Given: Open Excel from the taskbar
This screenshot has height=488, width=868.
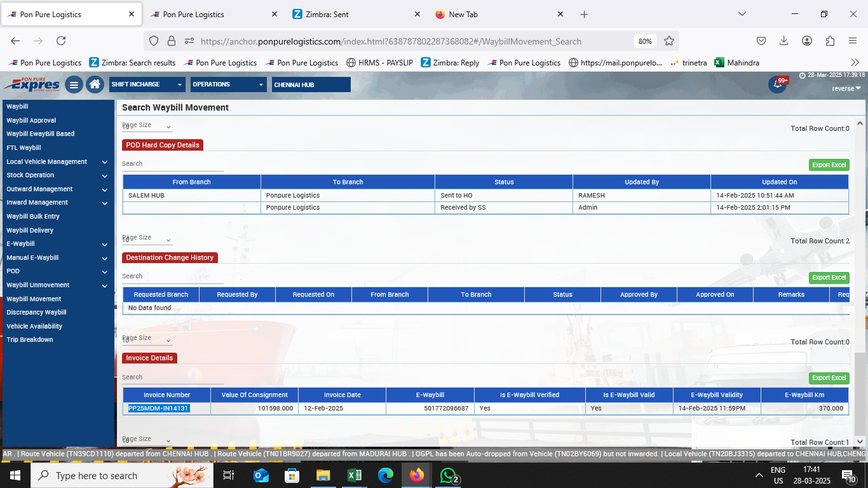Looking at the screenshot, I should pos(355,475).
